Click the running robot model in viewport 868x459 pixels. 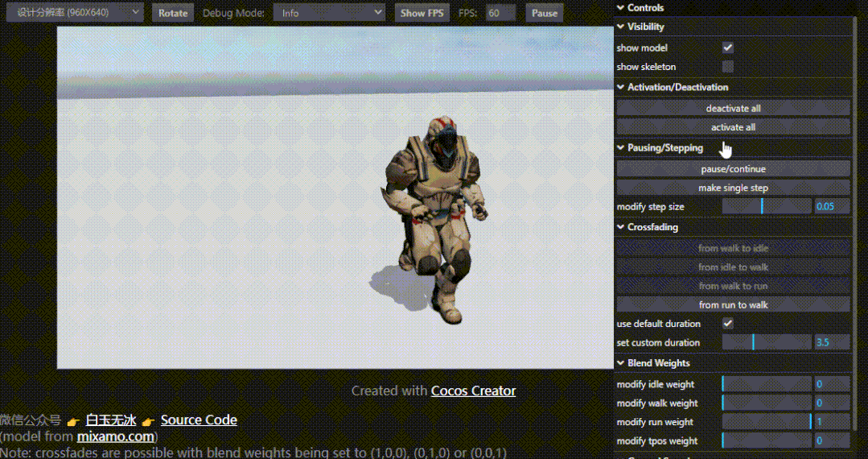[x=434, y=219]
